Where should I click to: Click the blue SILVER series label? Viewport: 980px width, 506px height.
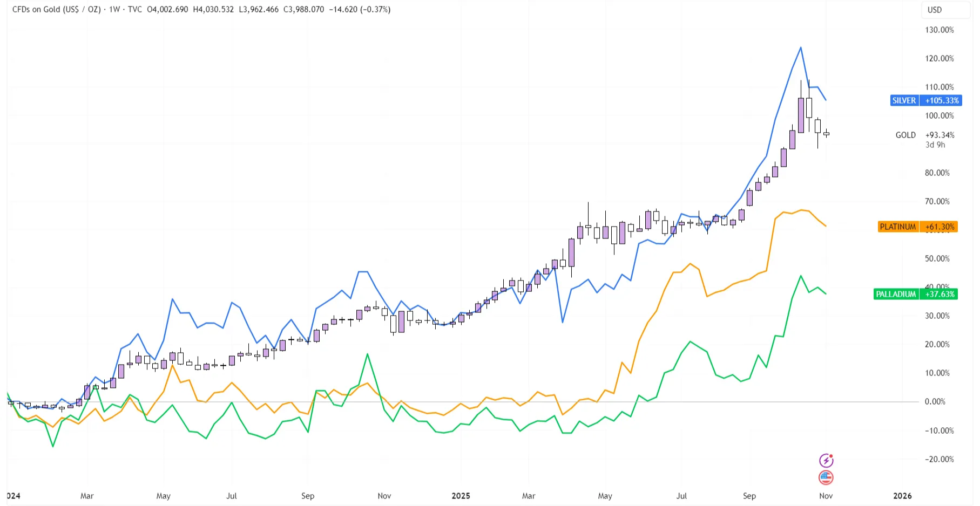[904, 100]
